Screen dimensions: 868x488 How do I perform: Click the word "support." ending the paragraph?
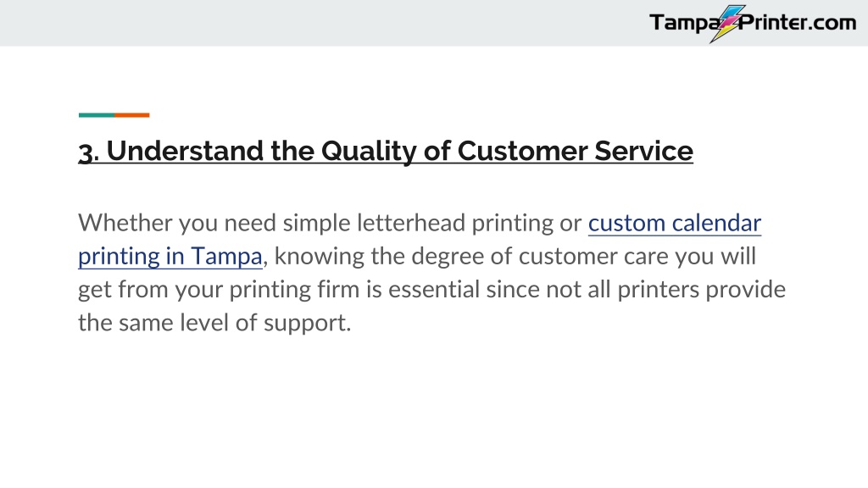[x=307, y=323]
